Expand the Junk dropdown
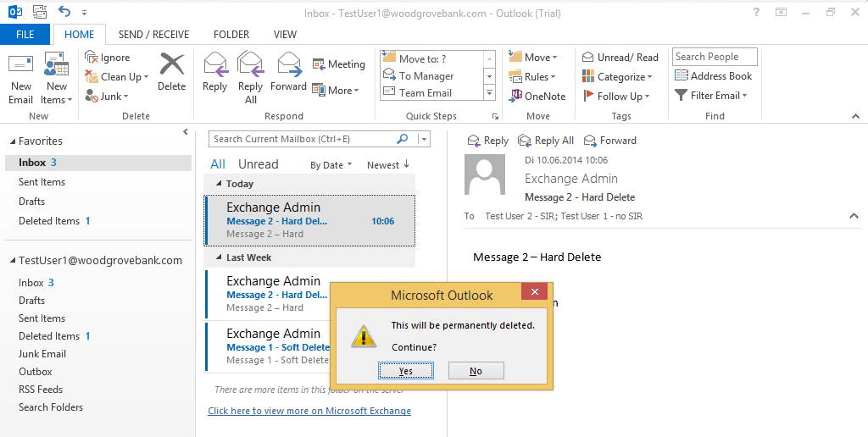 click(x=126, y=97)
